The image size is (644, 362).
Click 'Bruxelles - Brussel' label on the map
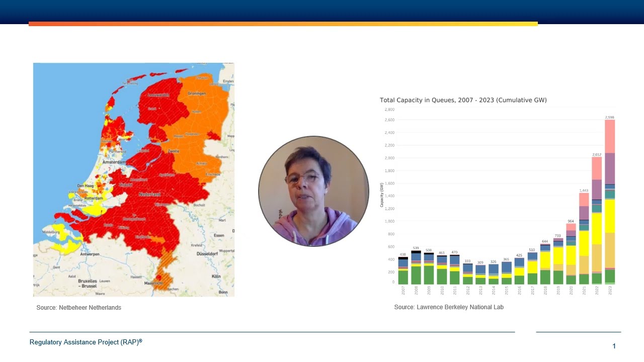89,283
